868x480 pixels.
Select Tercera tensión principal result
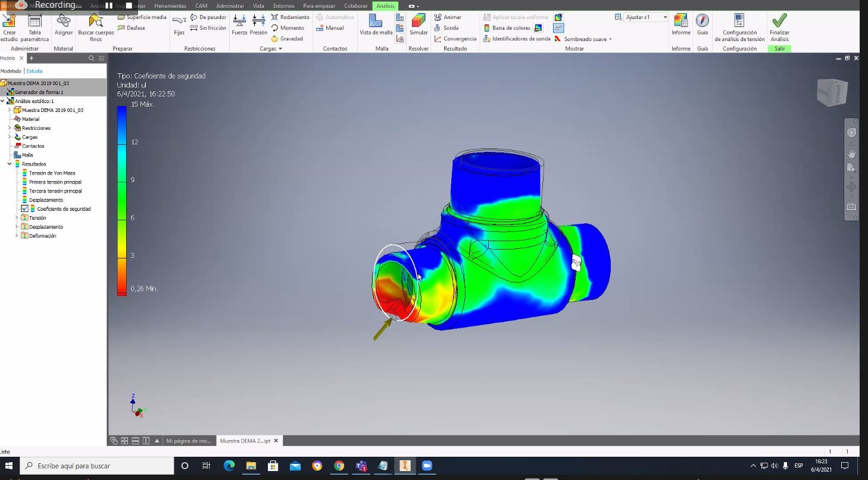pyautogui.click(x=55, y=191)
